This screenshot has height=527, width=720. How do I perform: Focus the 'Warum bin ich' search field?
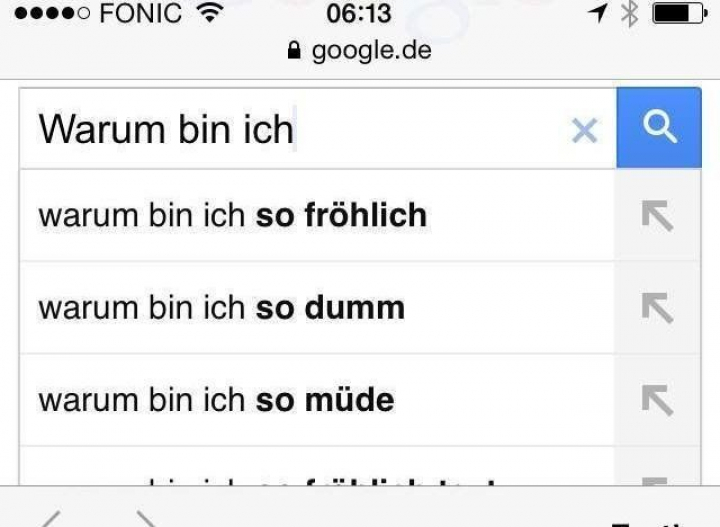click(x=300, y=130)
